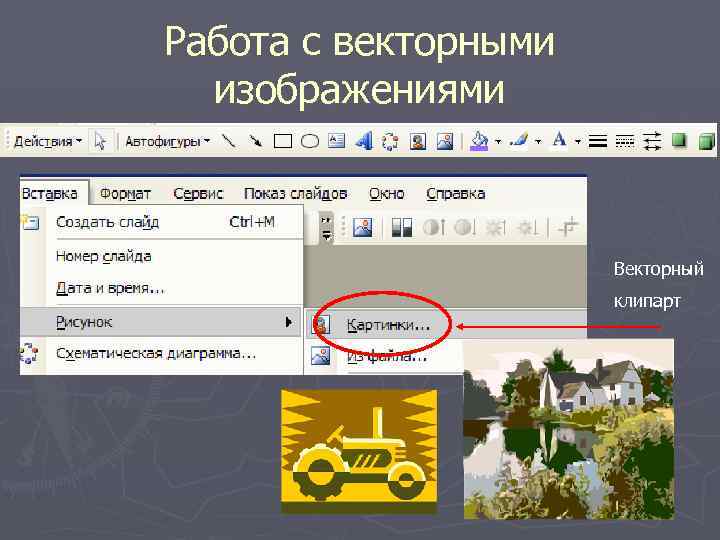Decrease brightness on picture toolbar
The width and height of the screenshot is (720, 540).
[x=527, y=227]
